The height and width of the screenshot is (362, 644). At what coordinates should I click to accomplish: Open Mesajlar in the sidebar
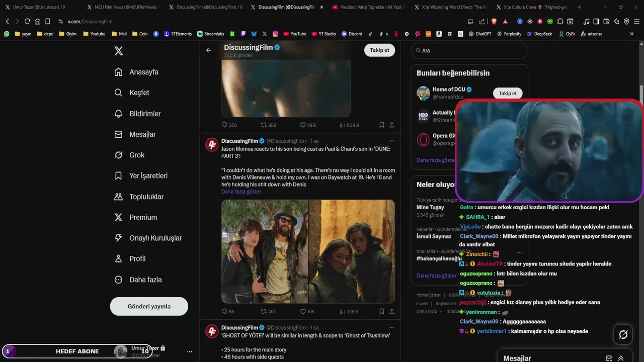point(135,134)
